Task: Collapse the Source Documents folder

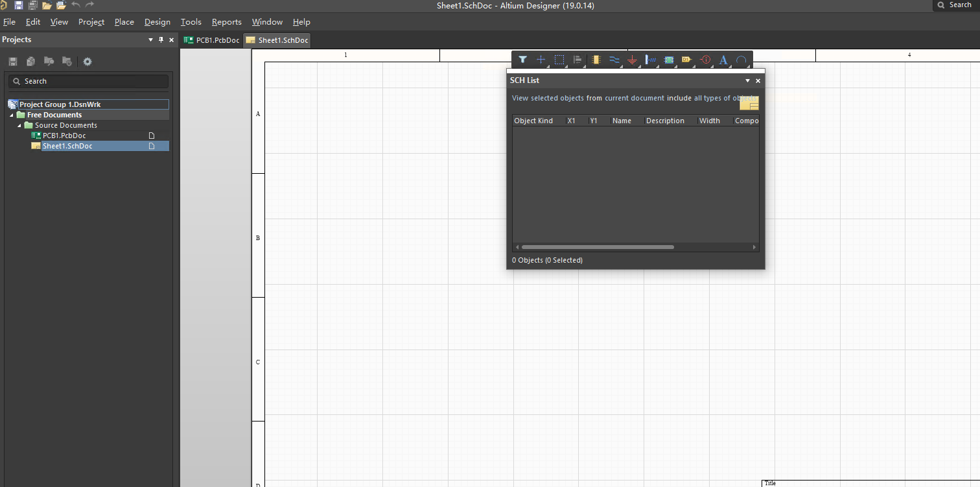Action: tap(19, 125)
